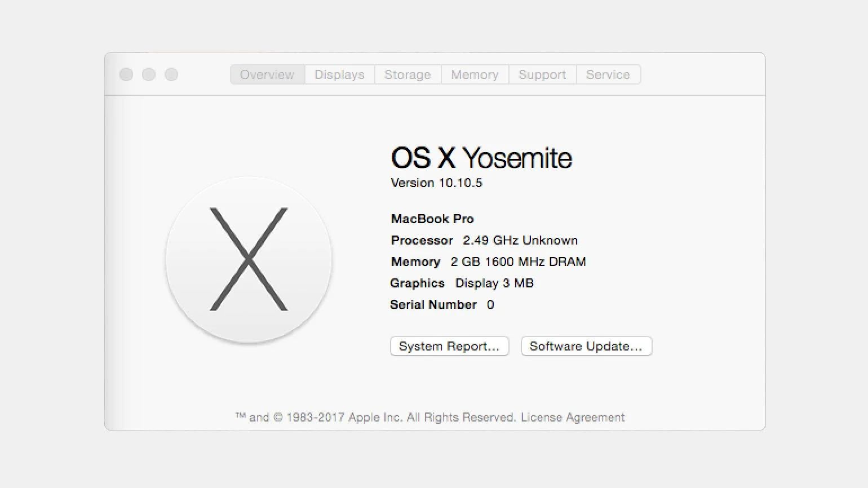This screenshot has height=488, width=868.
Task: Check for updates via Software Update
Action: click(586, 346)
